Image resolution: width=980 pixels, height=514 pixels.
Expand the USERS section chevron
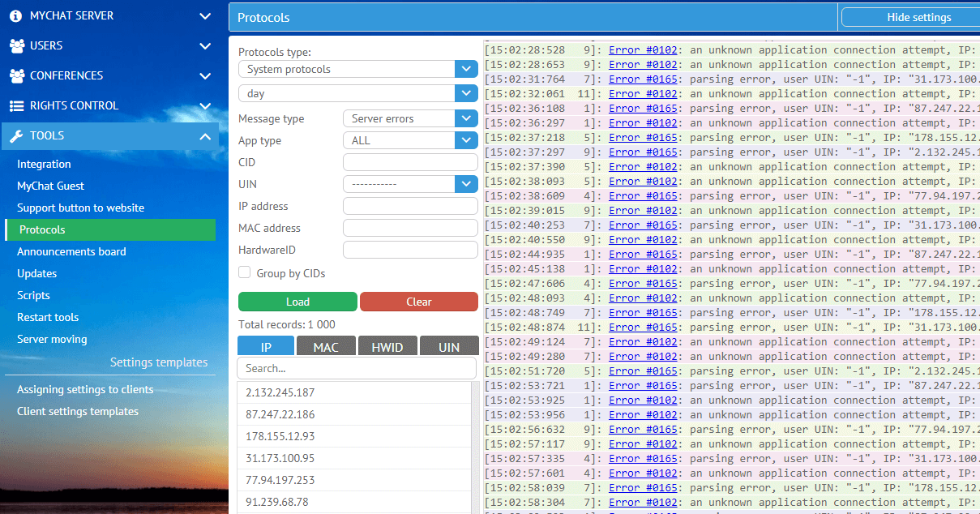[205, 45]
